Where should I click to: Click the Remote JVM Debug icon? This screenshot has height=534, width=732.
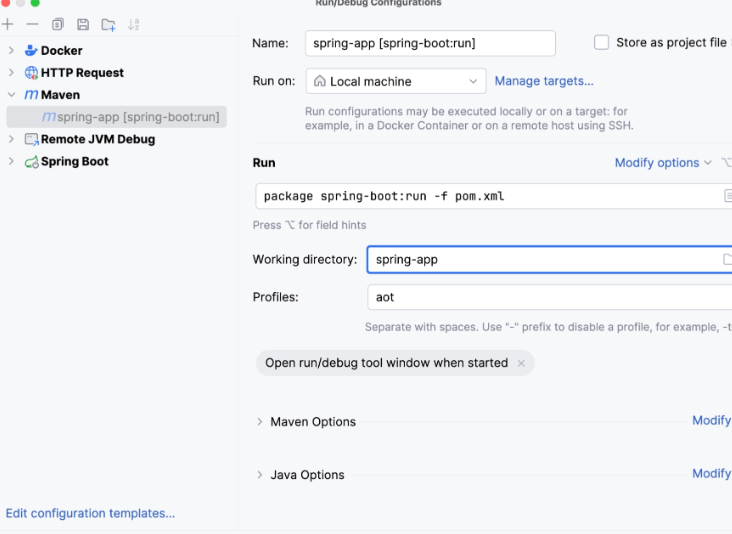coord(31,140)
